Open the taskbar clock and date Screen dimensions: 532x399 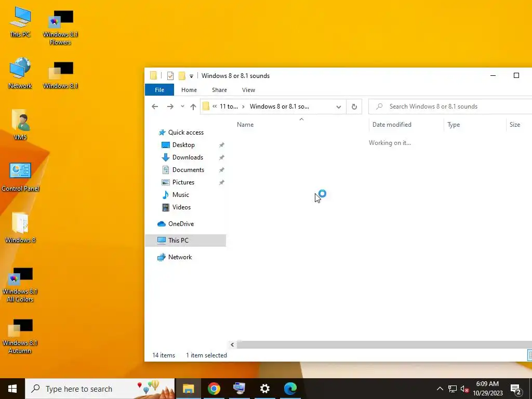click(487, 389)
